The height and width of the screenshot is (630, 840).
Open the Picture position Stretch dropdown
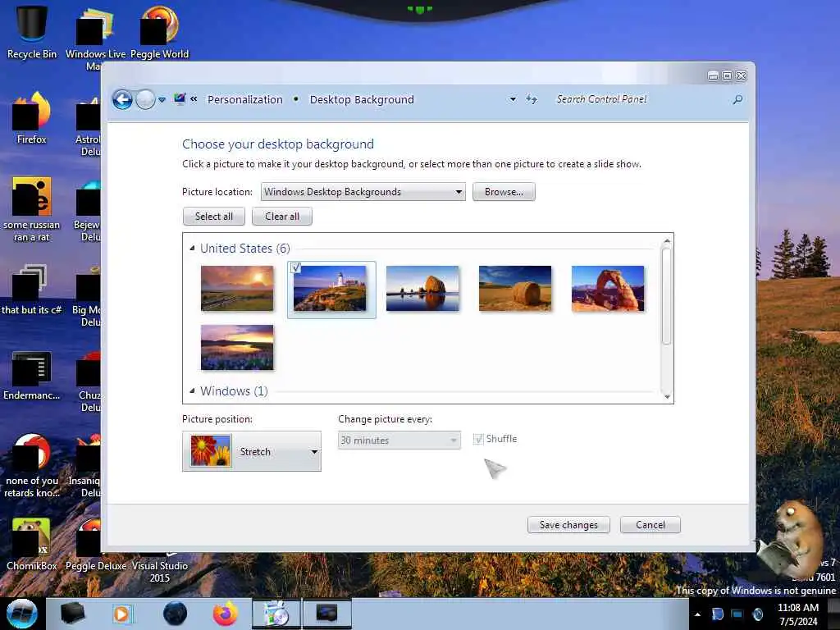[252, 451]
